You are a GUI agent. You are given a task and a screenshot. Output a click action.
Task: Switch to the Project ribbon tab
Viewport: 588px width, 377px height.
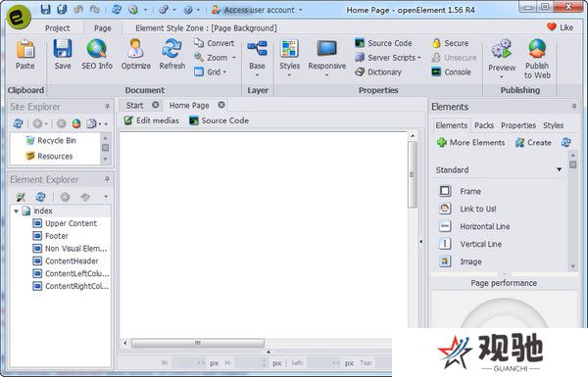[x=58, y=28]
